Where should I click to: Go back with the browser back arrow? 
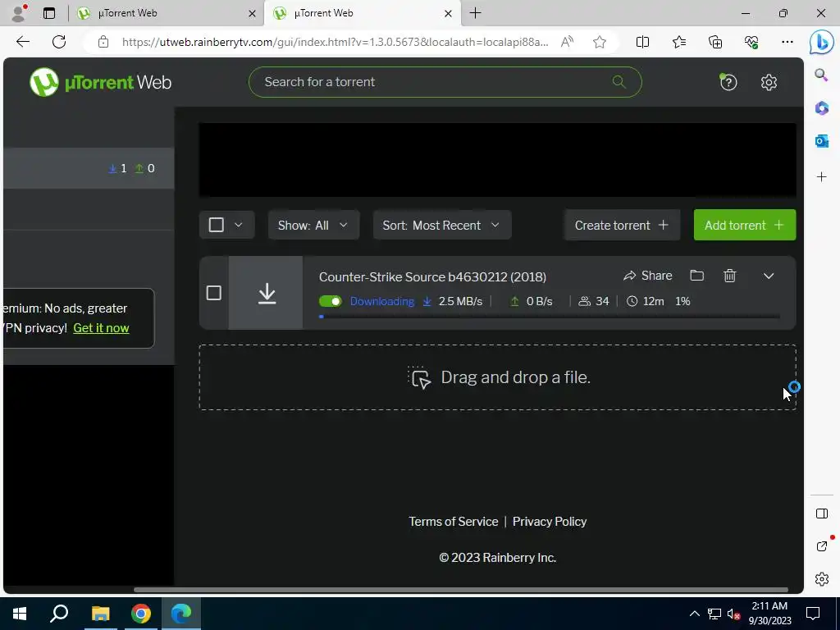[22, 42]
